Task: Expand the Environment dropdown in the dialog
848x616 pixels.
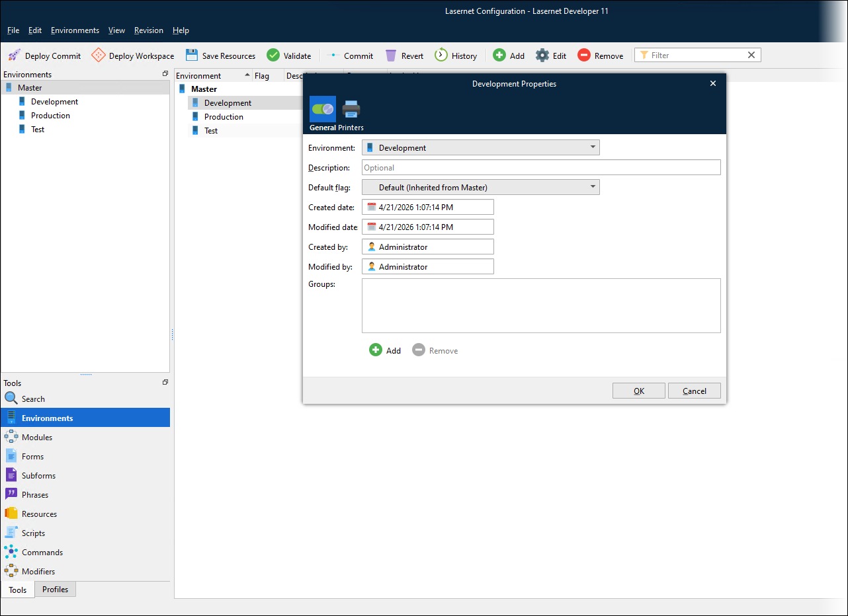Action: pos(481,147)
